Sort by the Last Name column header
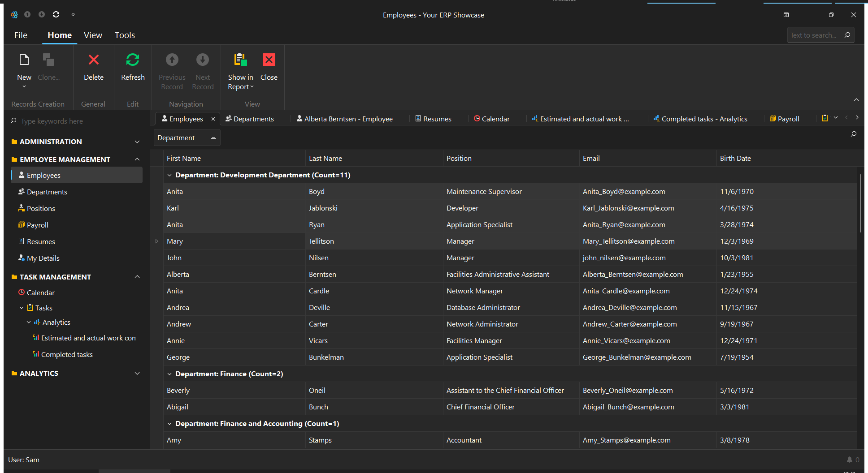 (325, 158)
